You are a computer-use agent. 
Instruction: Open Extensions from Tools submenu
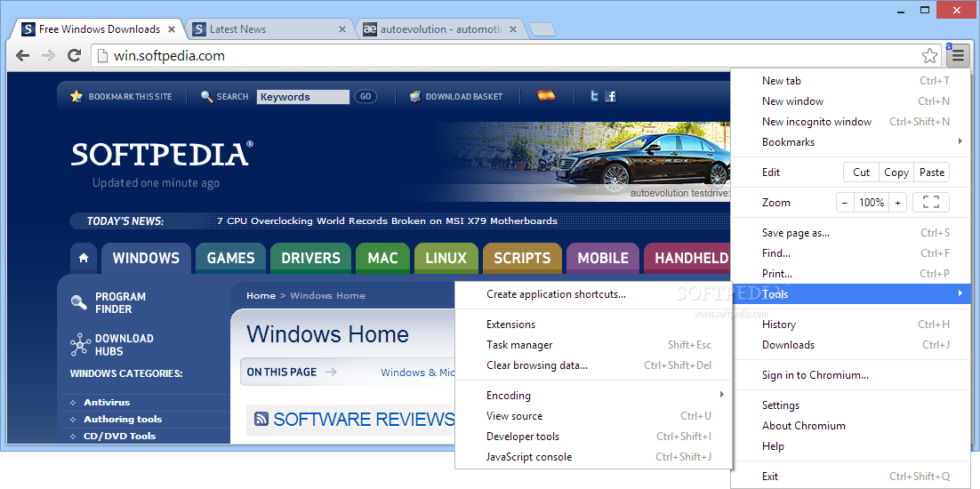coord(593,325)
